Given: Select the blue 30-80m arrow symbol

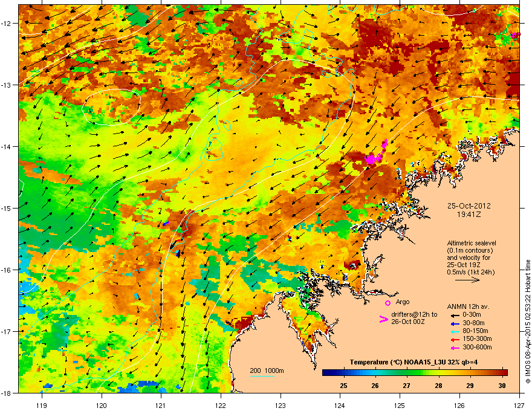Looking at the screenshot, I should coord(455,323).
